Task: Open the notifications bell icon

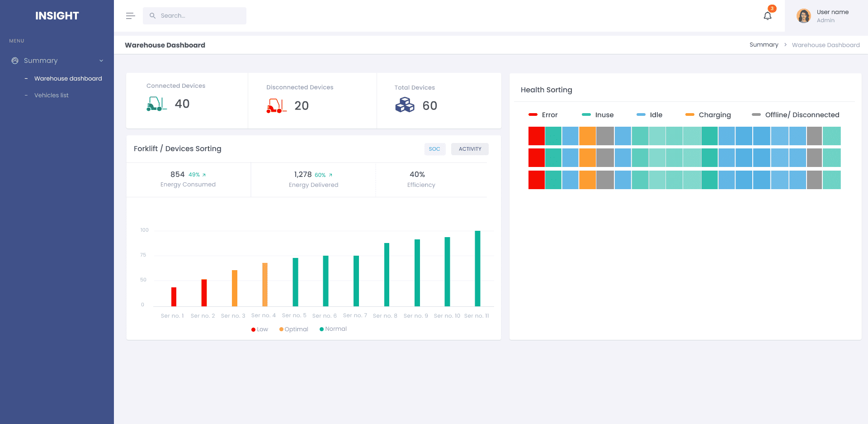Action: tap(768, 16)
